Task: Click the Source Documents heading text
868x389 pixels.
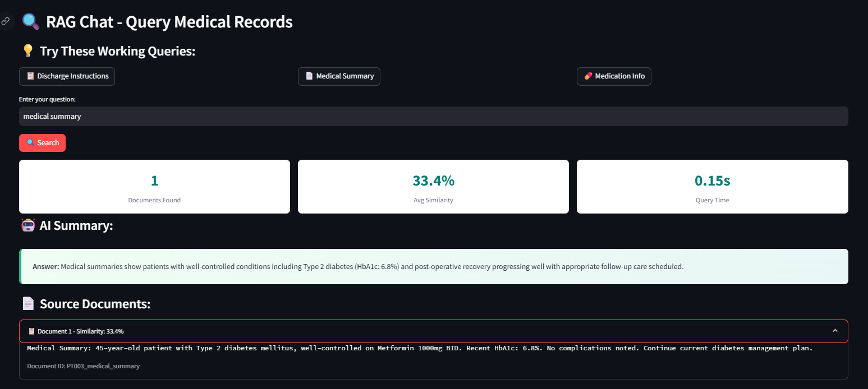Action: pos(95,304)
